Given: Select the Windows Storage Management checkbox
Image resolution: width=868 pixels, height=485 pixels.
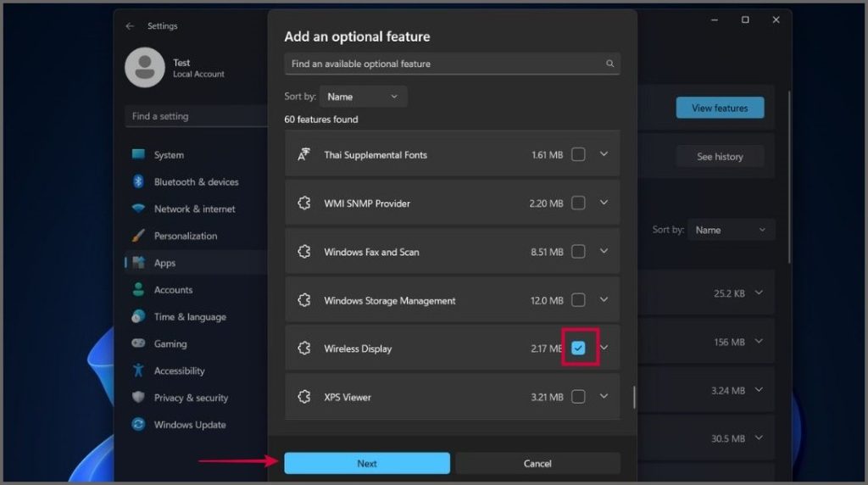Looking at the screenshot, I should 578,300.
